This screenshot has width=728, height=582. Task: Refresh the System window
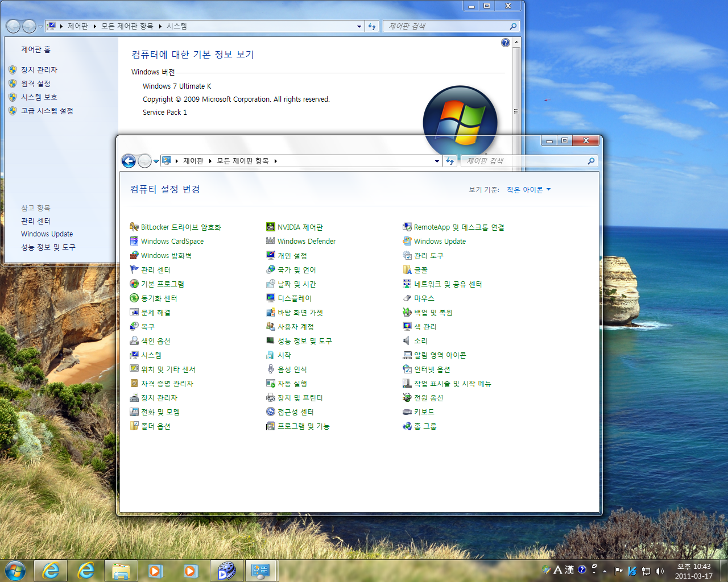tap(372, 27)
